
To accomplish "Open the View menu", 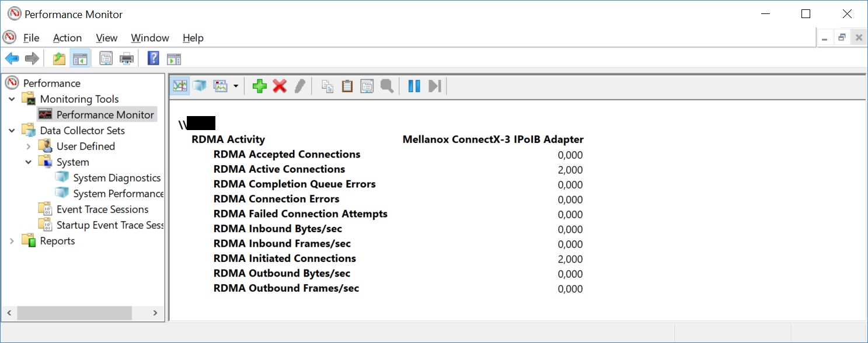I will click(106, 37).
